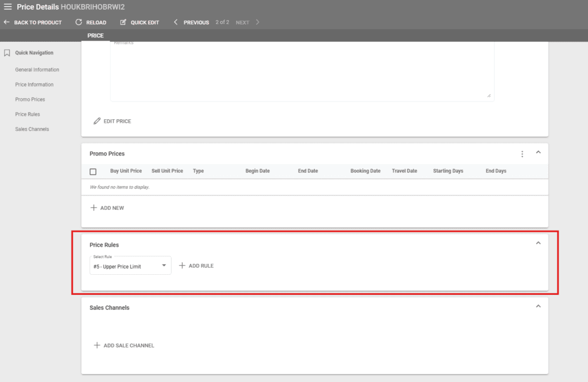Toggle the Promo Prices select-all checkbox
This screenshot has height=382, width=588.
tap(93, 171)
